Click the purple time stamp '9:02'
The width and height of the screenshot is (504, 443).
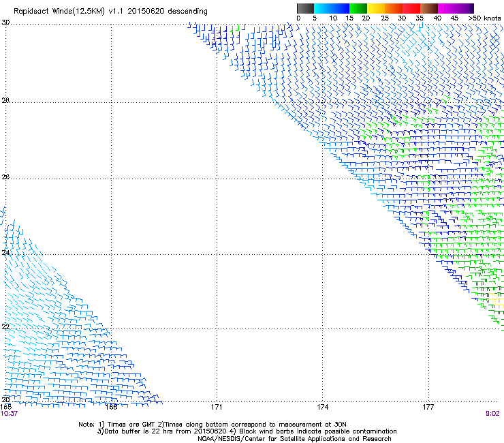[x=492, y=414]
